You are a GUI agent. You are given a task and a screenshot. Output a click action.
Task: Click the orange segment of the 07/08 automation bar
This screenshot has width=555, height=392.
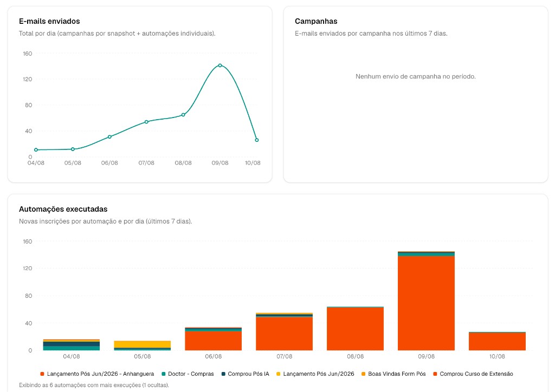pos(284,334)
